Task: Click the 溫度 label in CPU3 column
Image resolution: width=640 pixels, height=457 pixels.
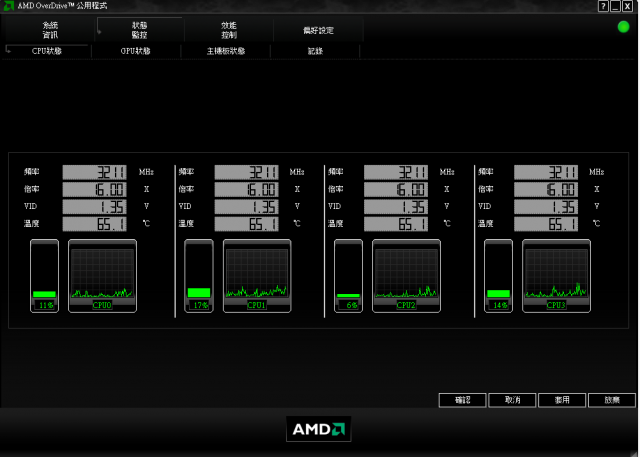Action: 485,224
